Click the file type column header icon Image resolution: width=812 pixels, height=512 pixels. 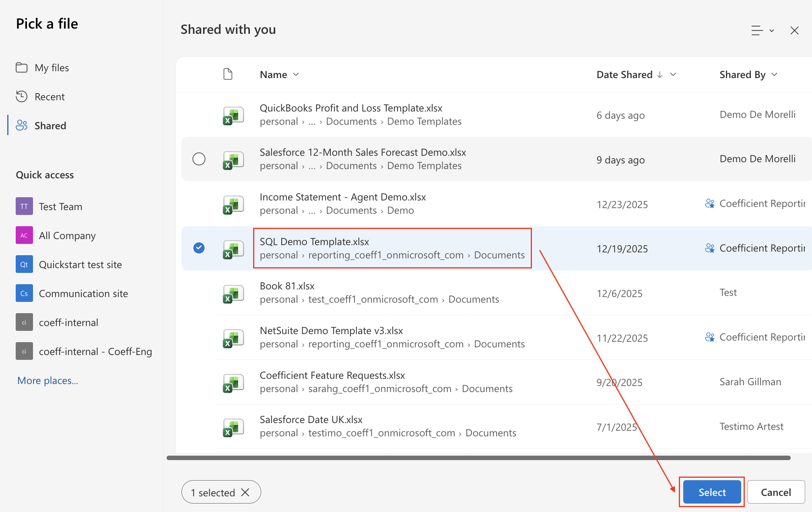pyautogui.click(x=228, y=74)
